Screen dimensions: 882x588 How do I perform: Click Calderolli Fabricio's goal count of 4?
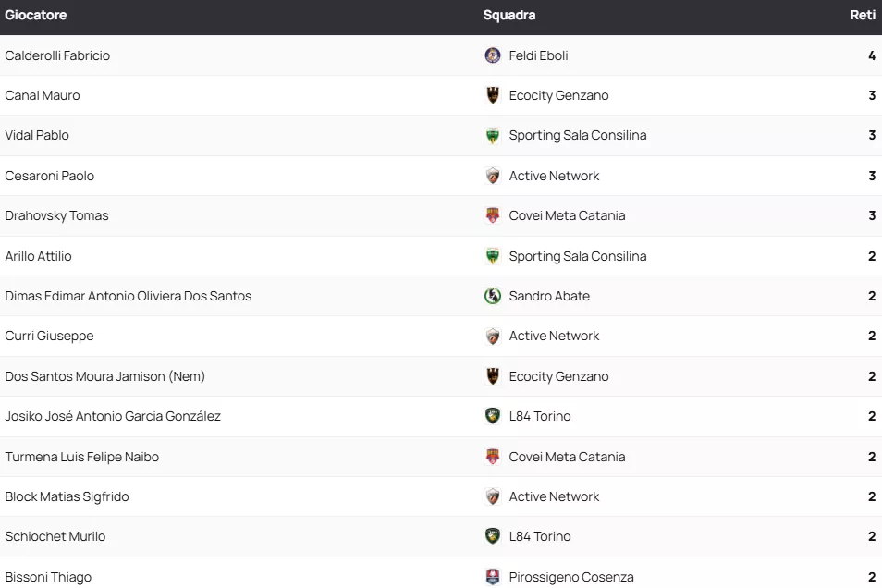pos(871,55)
